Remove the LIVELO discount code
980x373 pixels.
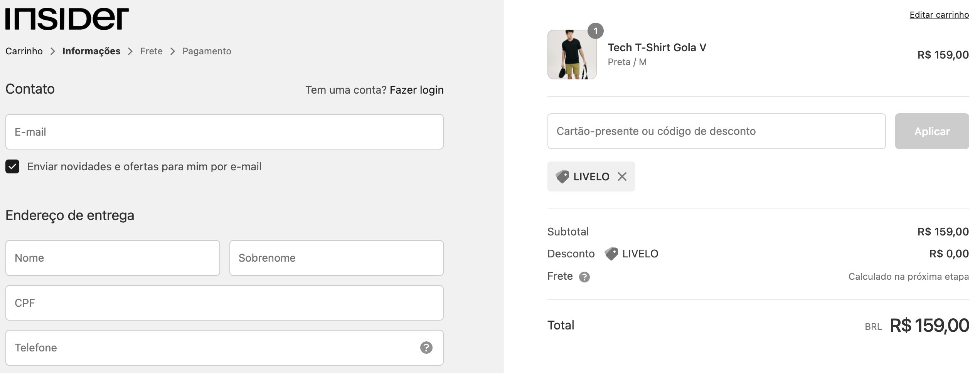pos(622,176)
